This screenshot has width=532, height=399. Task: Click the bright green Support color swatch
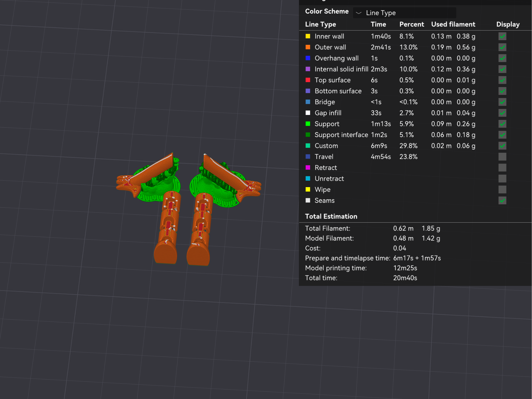coord(308,124)
